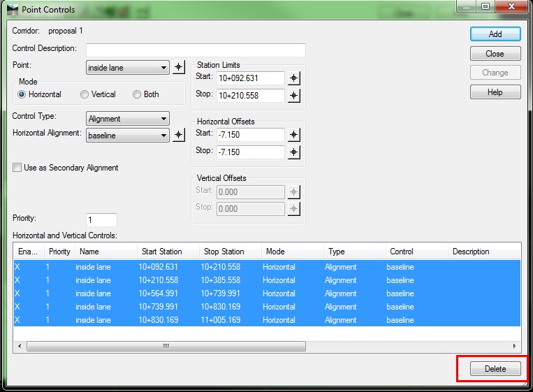Open Help for Point Controls

point(495,92)
